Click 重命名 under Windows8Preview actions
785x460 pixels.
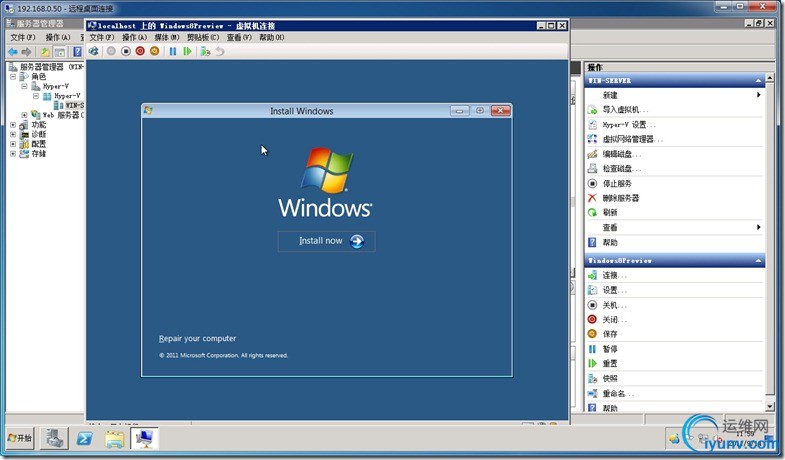(617, 394)
